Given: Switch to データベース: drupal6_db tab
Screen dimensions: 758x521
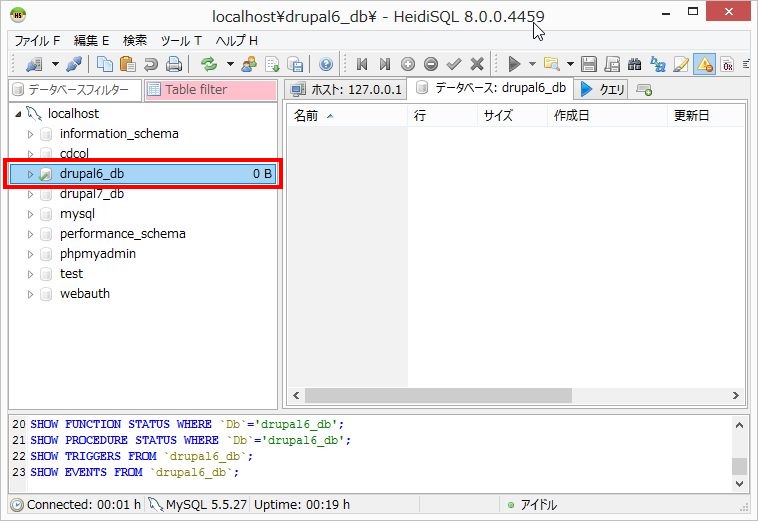Looking at the screenshot, I should pyautogui.click(x=491, y=88).
